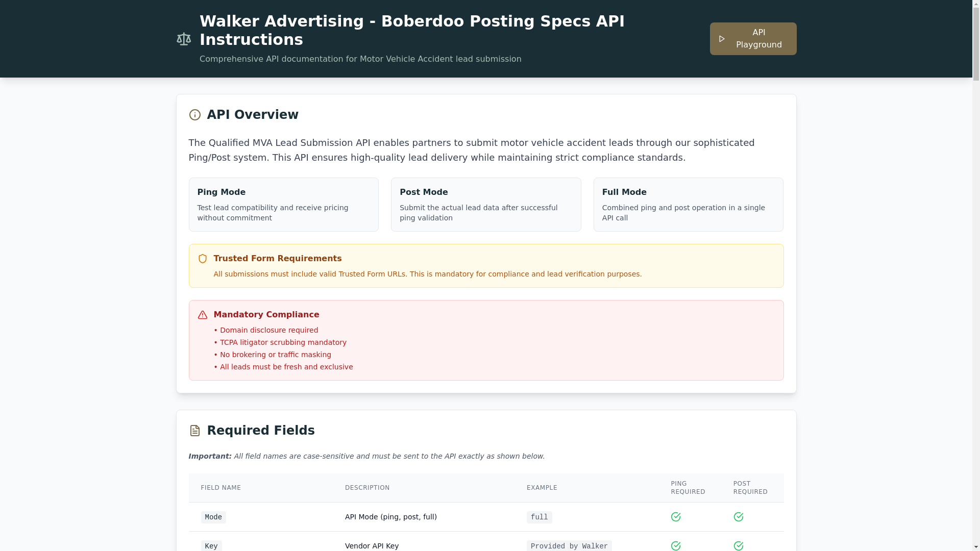Select the Ping Mode card
The height and width of the screenshot is (551, 980).
(x=284, y=205)
